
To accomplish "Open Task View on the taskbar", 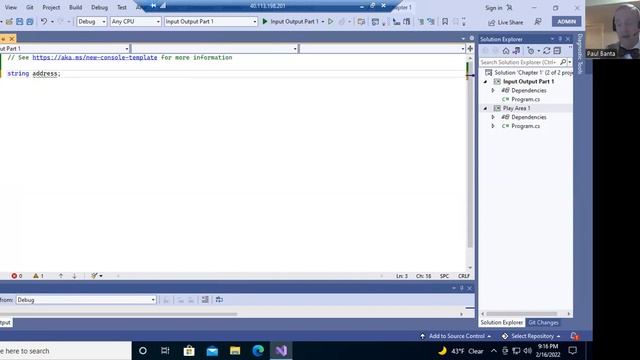I will tap(165, 351).
